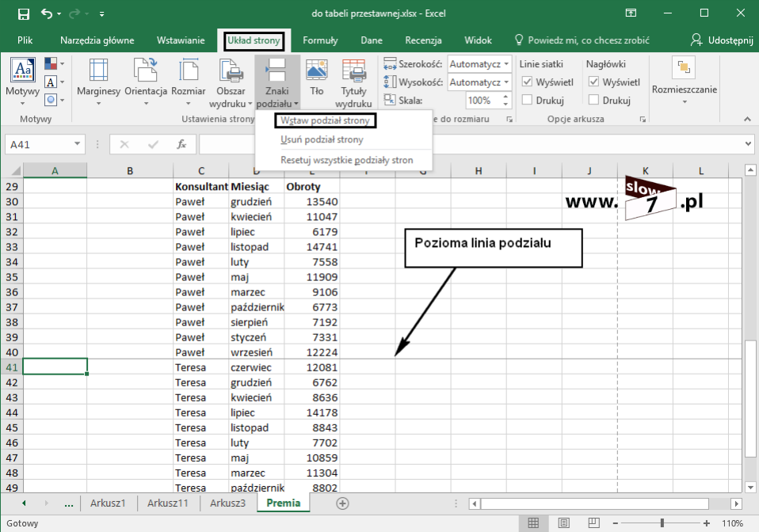Screen dimensions: 759x532
Task: Select Wstaw podział strony menu item
Action: 326,120
